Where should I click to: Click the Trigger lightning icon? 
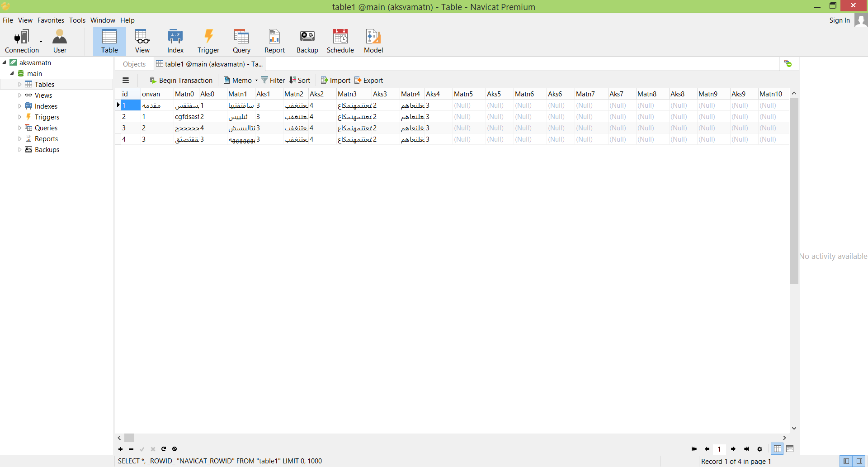point(208,41)
